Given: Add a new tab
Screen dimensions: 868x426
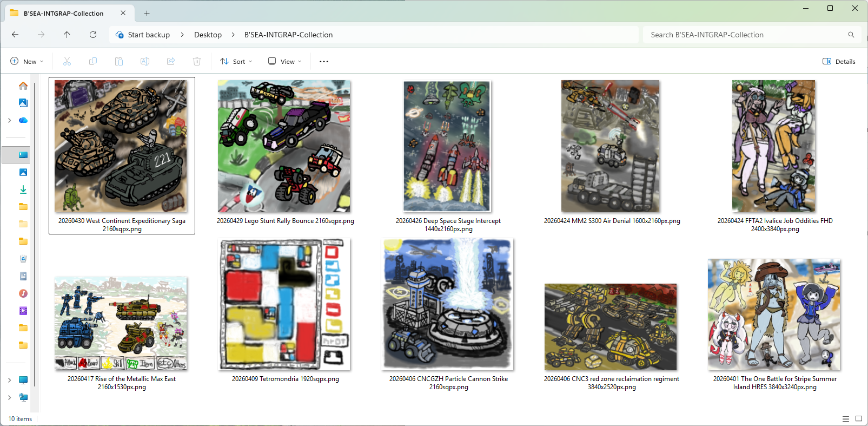Looking at the screenshot, I should point(147,13).
